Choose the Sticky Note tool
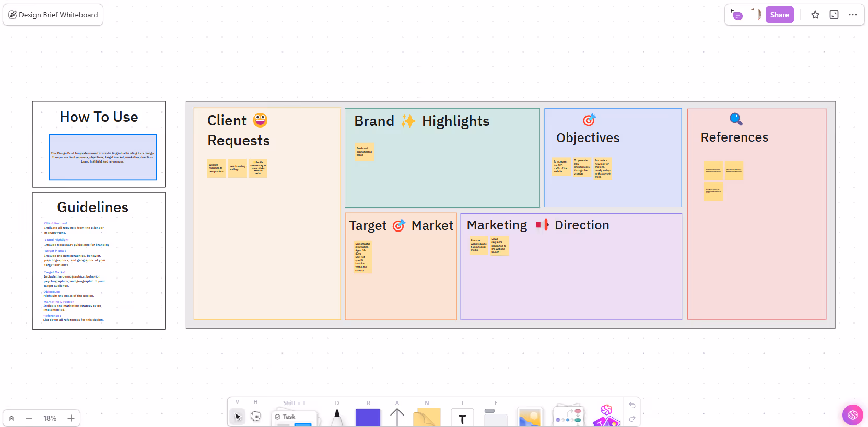The width and height of the screenshot is (868, 427). (x=427, y=417)
